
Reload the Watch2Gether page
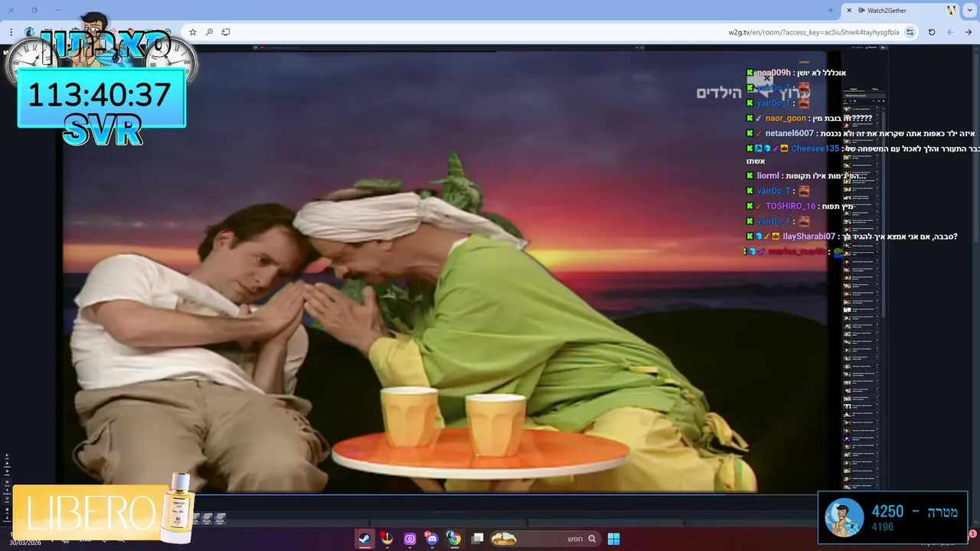pos(932,32)
